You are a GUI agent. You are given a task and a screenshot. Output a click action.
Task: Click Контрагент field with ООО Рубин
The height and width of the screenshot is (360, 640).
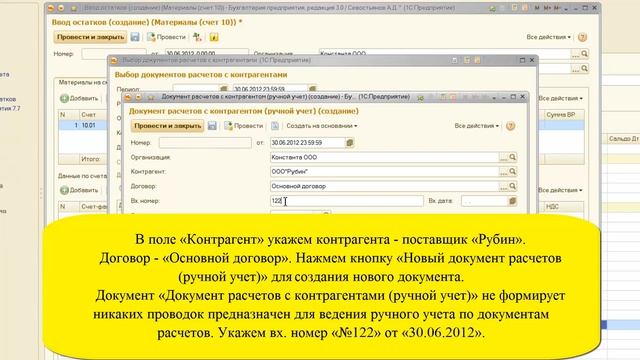click(384, 171)
